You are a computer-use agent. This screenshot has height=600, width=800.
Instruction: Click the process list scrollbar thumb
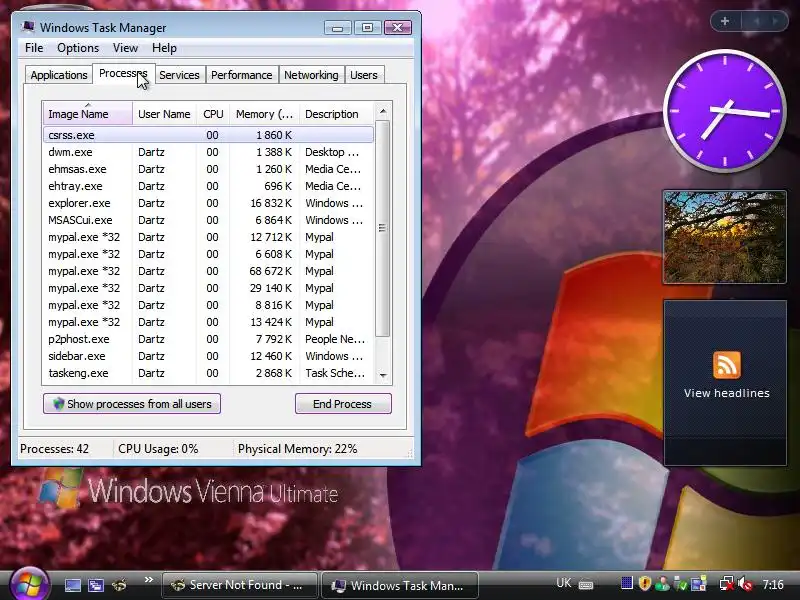click(383, 228)
